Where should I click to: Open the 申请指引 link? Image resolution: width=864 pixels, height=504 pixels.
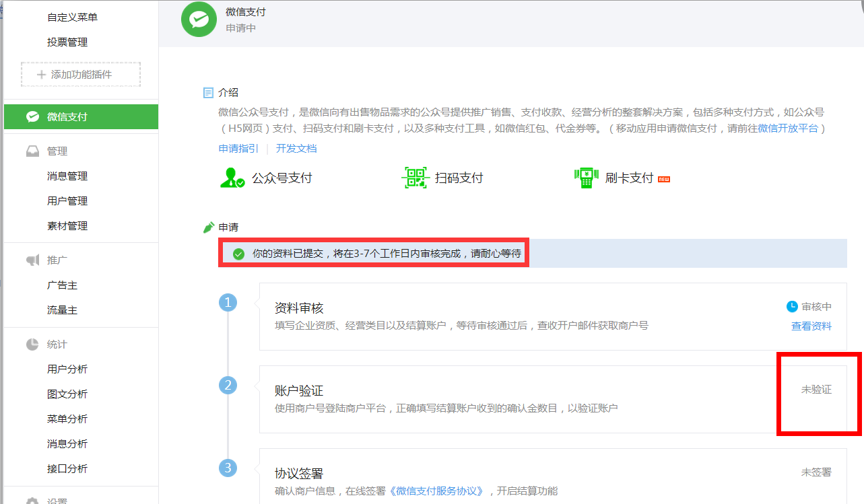point(238,149)
